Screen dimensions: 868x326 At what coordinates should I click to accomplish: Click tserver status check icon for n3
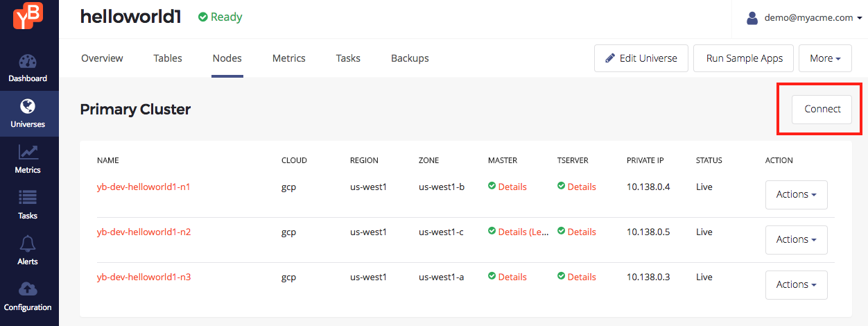pyautogui.click(x=561, y=276)
